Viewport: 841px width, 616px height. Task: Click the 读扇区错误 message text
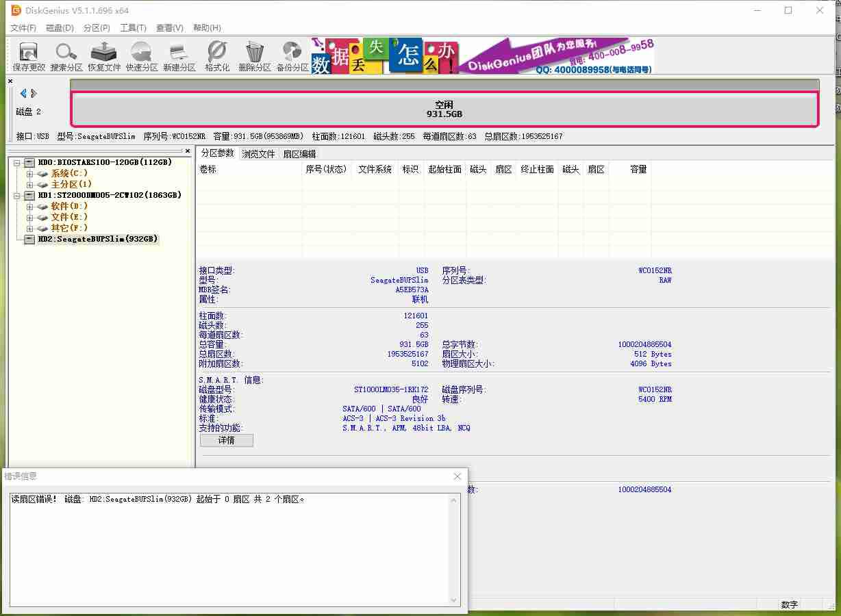158,499
